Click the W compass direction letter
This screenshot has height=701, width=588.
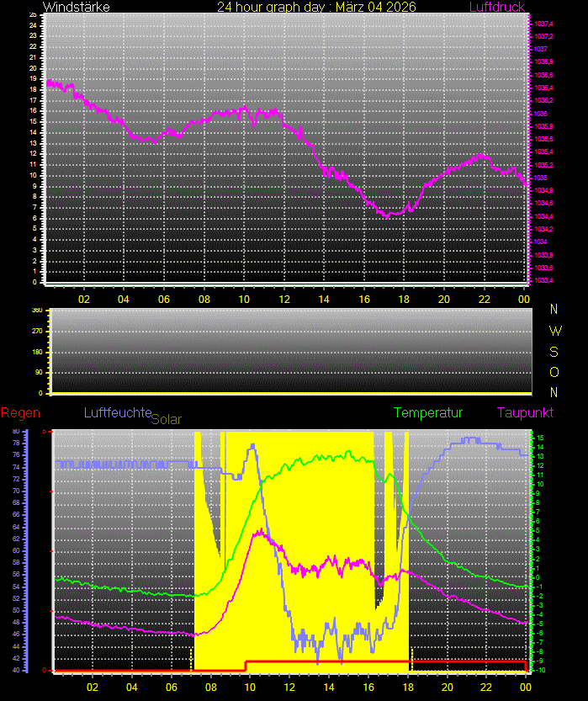tap(554, 330)
